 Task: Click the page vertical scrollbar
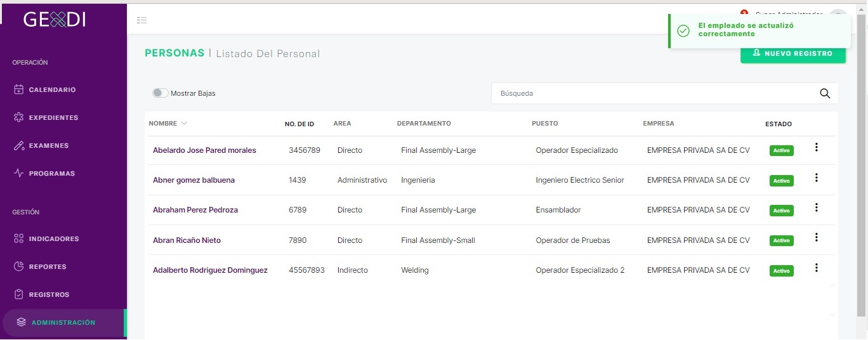[862, 165]
